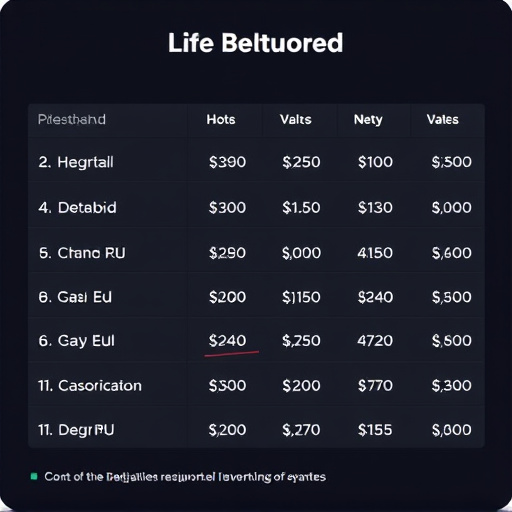Open the 11. Casoricaton row

[256, 386]
